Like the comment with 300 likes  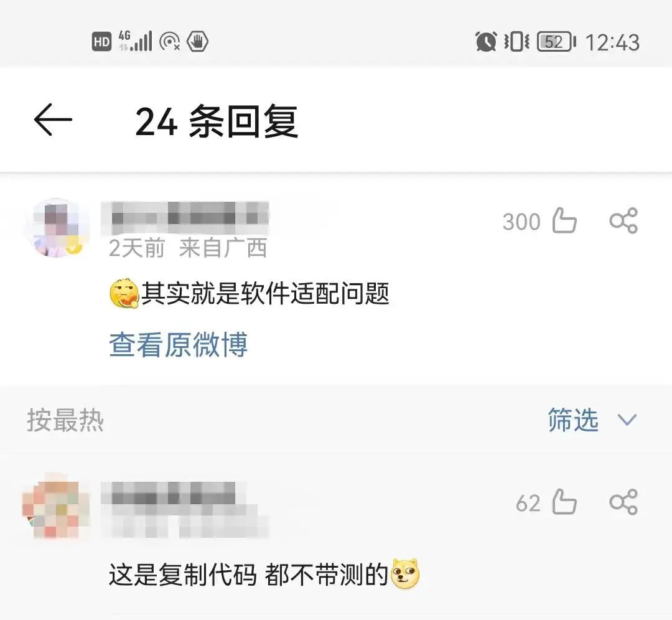click(564, 220)
